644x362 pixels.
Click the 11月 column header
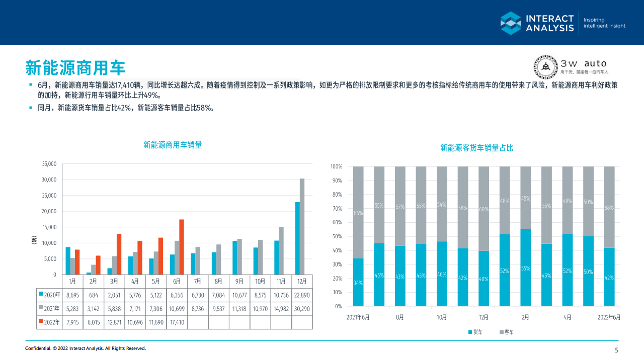(281, 281)
